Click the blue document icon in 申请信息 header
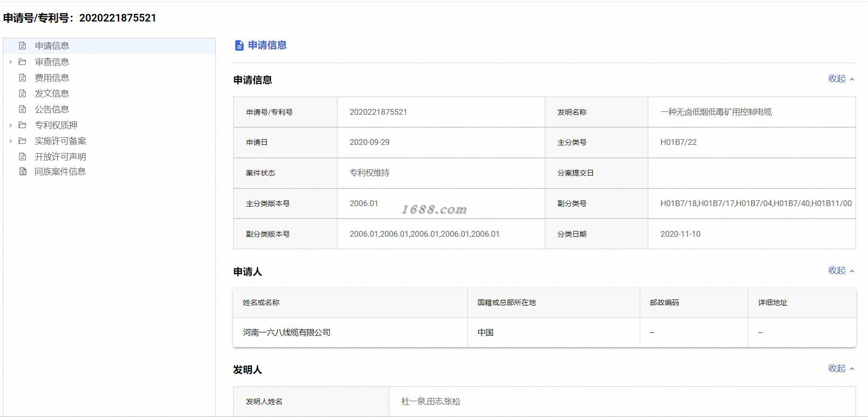868x417 pixels. (x=239, y=45)
